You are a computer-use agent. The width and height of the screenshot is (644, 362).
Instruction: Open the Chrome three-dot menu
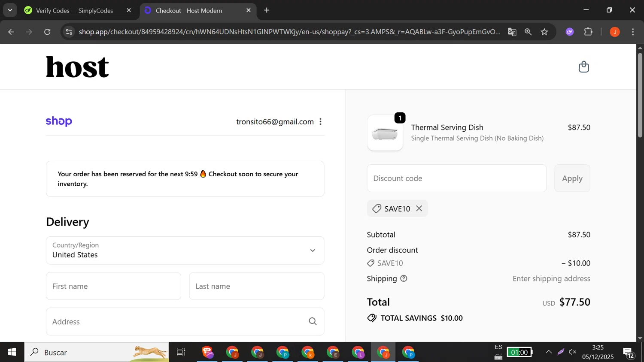pyautogui.click(x=633, y=32)
